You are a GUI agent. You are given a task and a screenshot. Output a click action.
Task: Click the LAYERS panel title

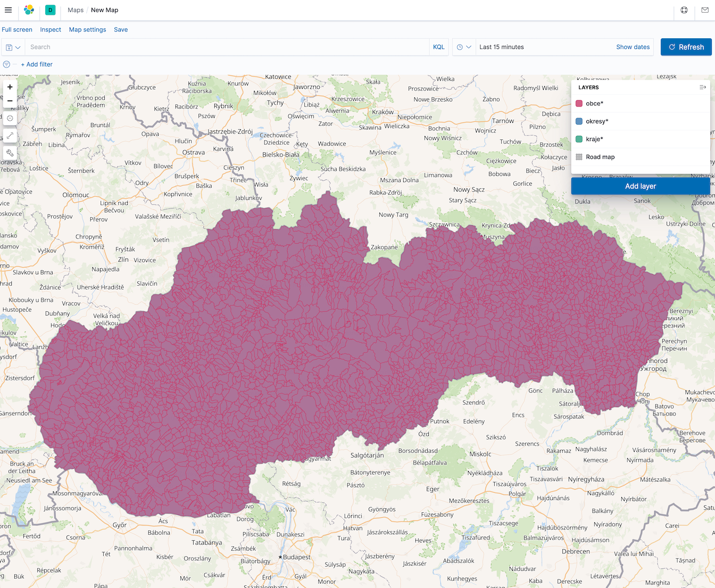(x=588, y=87)
